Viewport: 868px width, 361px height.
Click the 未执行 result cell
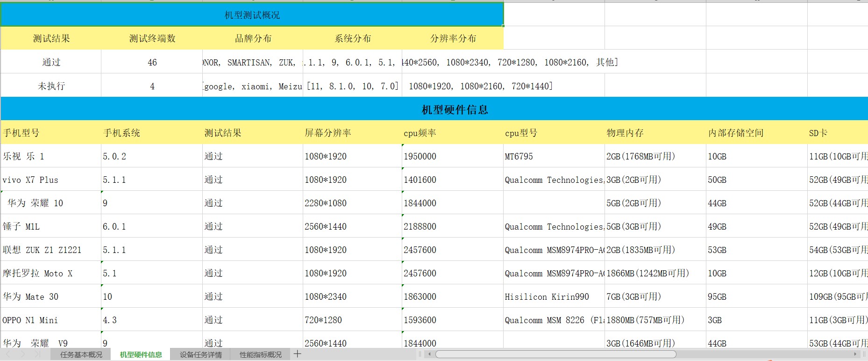(x=51, y=86)
